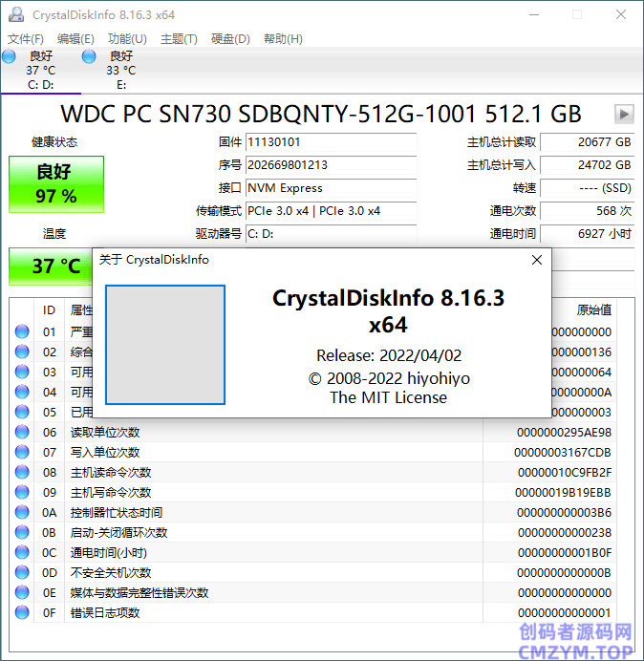Click the next disk arrow button
The image size is (644, 661).
624,114
